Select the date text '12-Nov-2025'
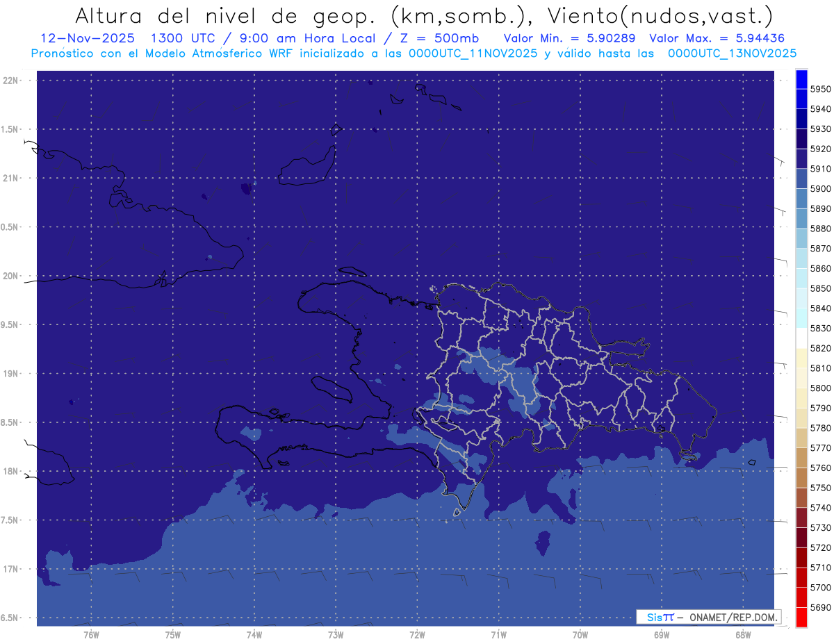Viewport: 834px width, 644px height. point(86,38)
